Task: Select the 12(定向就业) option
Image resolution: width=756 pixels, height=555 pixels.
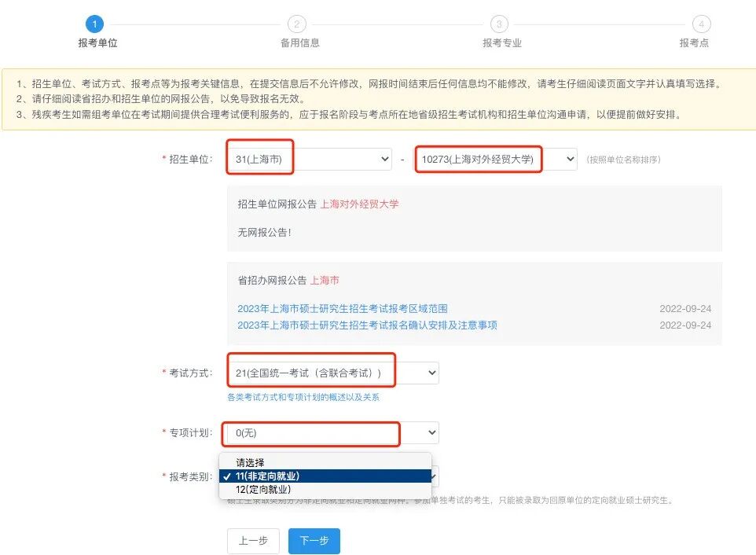Action: coord(259,488)
